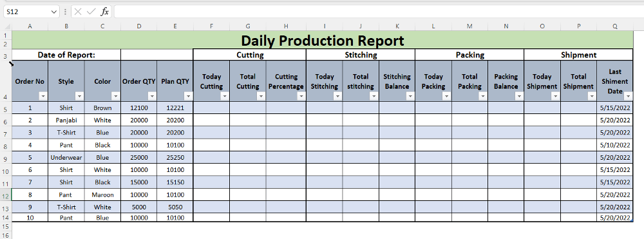
Task: Click the Underwear style cell
Action: [x=66, y=157]
